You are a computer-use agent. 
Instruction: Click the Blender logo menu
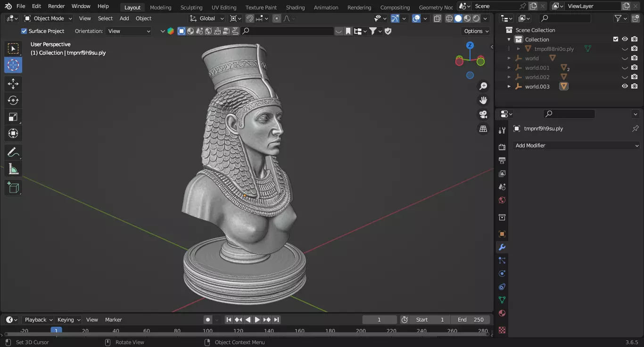click(8, 6)
